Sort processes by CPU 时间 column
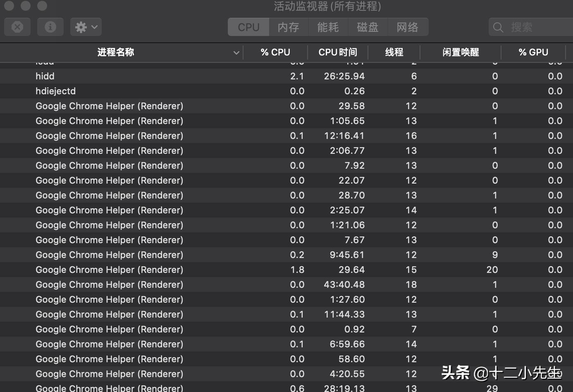573x392 pixels. coord(338,52)
